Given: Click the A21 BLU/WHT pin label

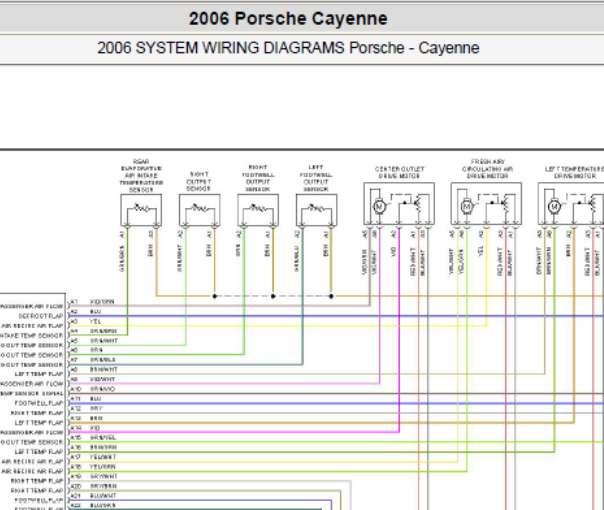Looking at the screenshot, I should tap(94, 496).
